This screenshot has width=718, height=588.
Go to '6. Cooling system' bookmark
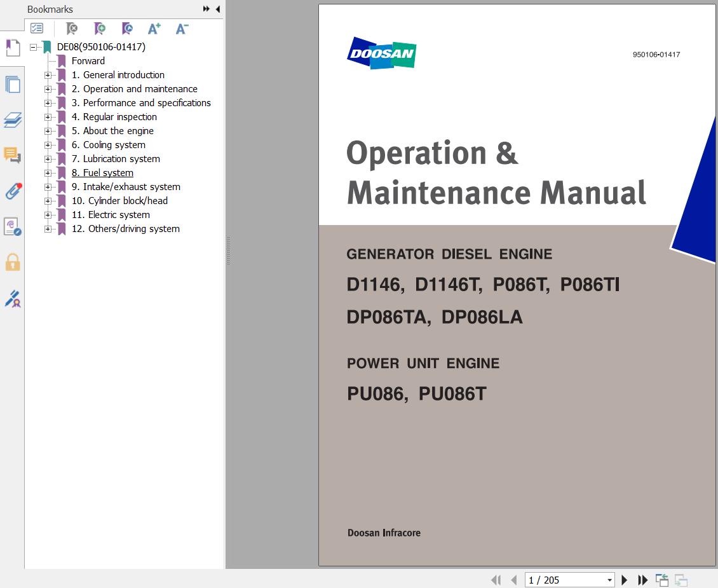coord(109,144)
